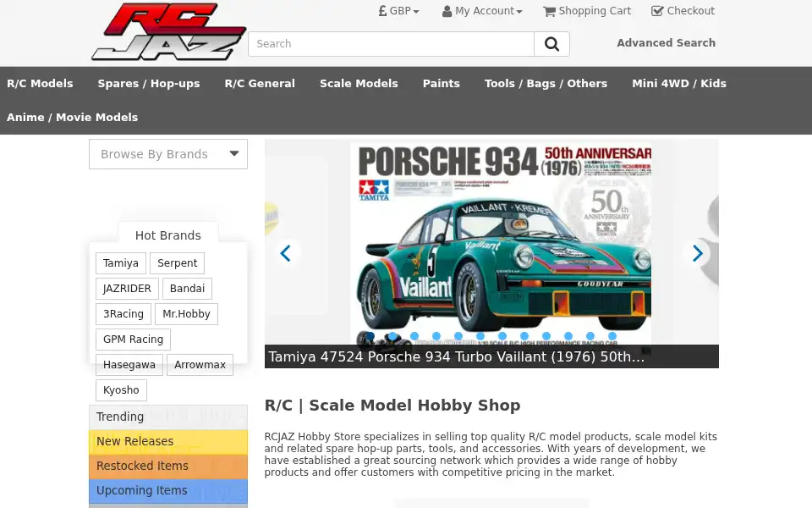
Task: Open the New Releases section
Action: click(x=168, y=441)
